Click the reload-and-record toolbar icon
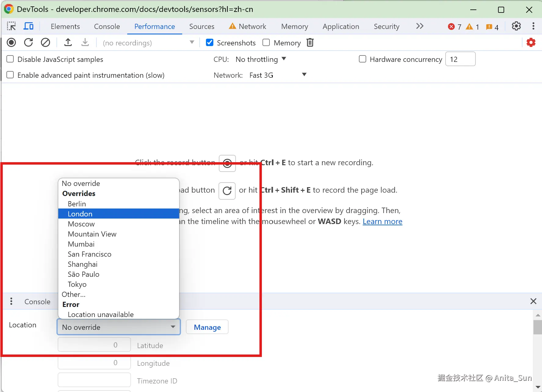Viewport: 542px width, 392px height. (x=28, y=42)
